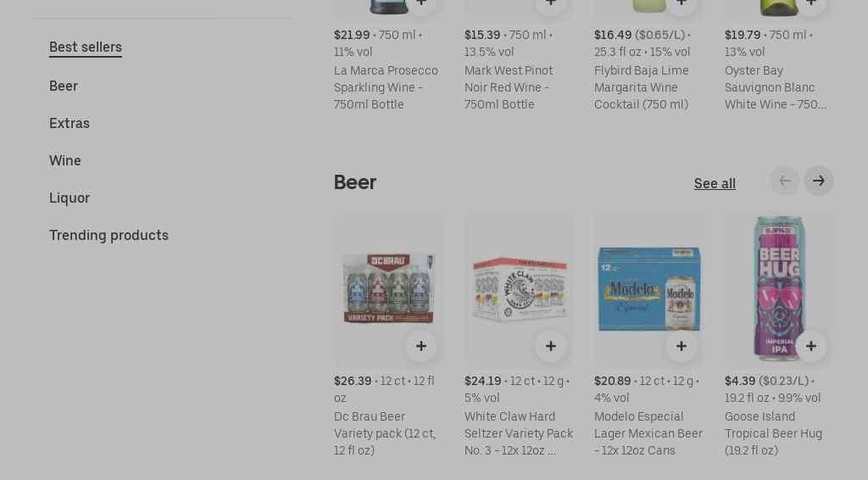
Task: Add Dc Brau Variety Pack to cart
Action: [x=420, y=346]
